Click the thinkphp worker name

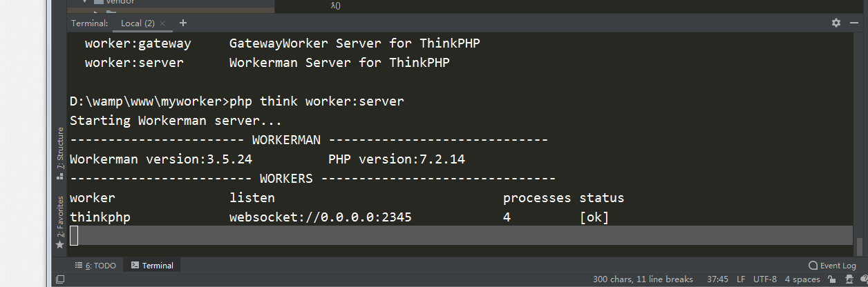tap(100, 217)
